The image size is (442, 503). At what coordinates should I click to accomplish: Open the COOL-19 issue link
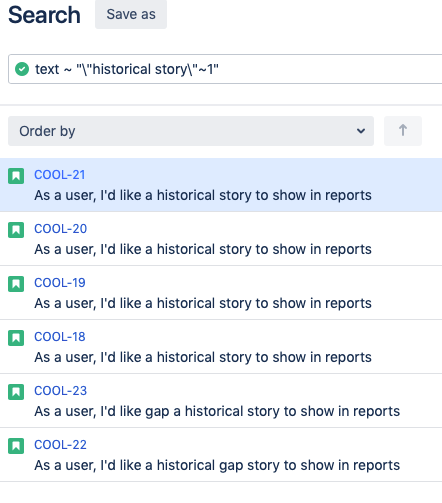(60, 283)
